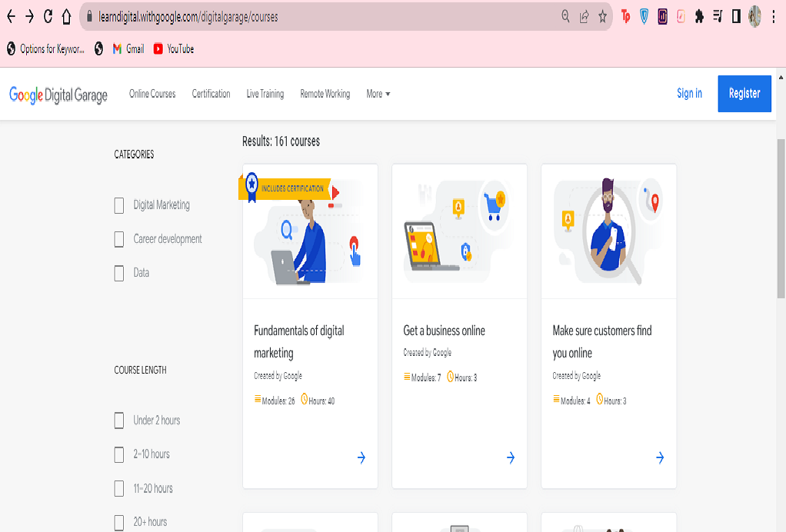The image size is (786, 532).
Task: Click the Google Digital Garage logo
Action: (58, 95)
